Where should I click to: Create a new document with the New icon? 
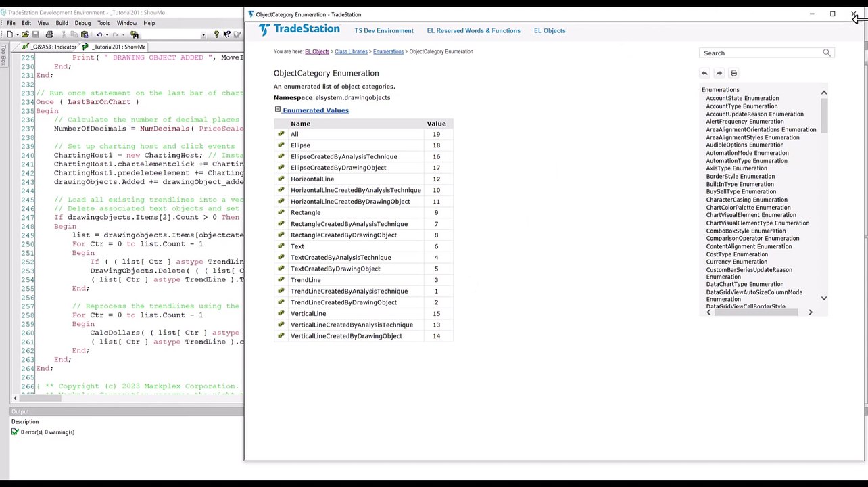(9, 34)
